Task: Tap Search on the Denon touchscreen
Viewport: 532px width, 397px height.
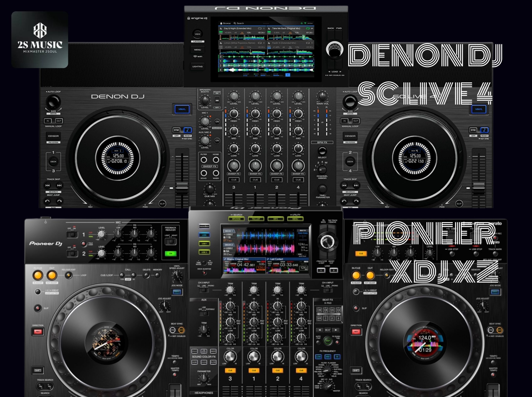Action: [239, 23]
